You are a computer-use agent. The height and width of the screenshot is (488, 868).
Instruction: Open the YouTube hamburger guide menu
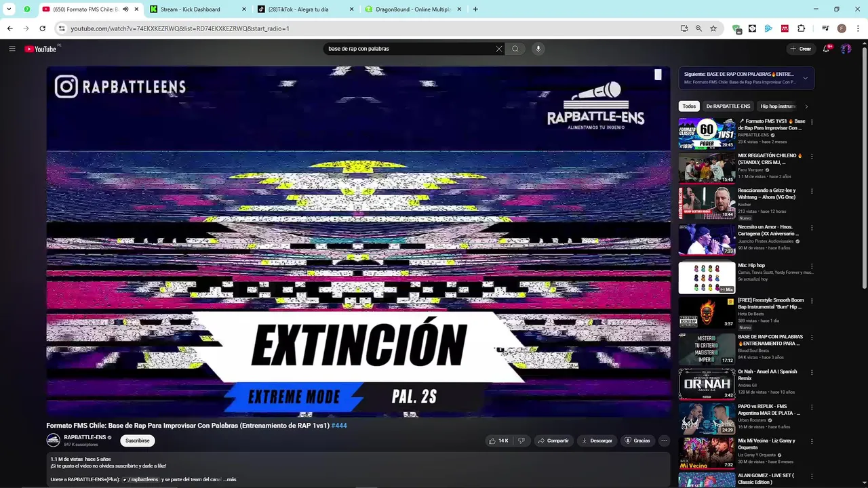click(12, 49)
